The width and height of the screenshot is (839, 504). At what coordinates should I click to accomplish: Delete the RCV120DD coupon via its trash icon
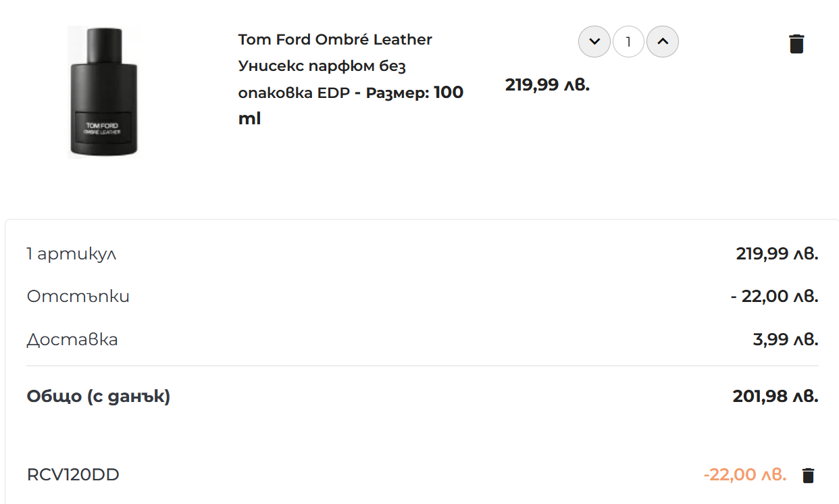point(808,476)
